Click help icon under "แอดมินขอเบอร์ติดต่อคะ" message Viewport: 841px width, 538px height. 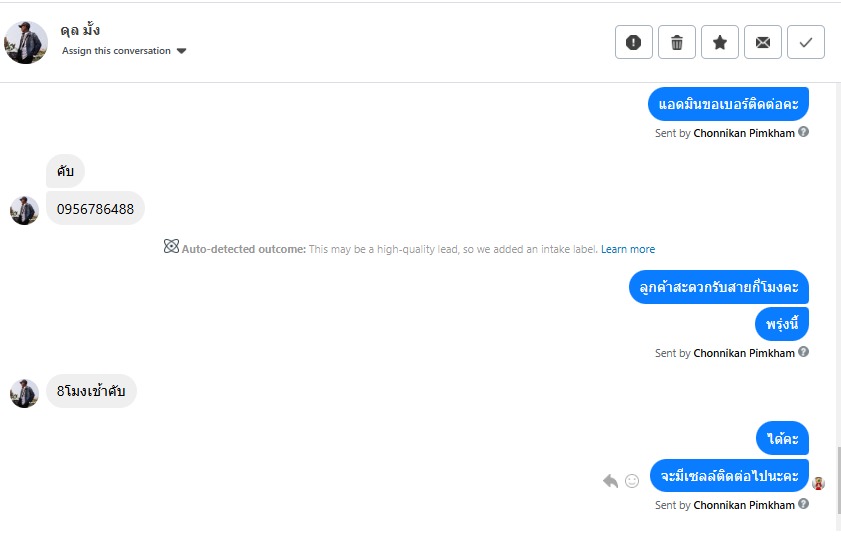point(803,132)
